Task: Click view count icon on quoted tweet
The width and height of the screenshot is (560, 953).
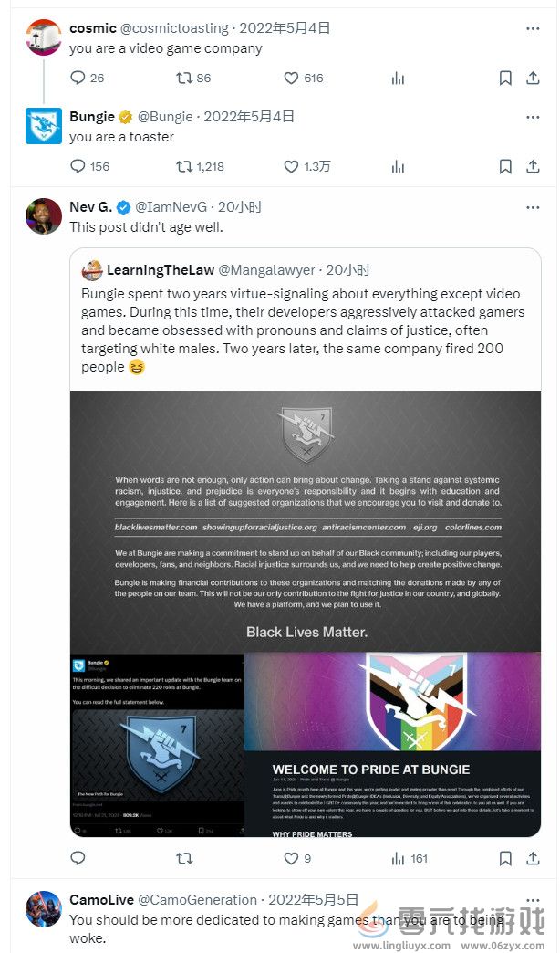Action: coord(399,858)
